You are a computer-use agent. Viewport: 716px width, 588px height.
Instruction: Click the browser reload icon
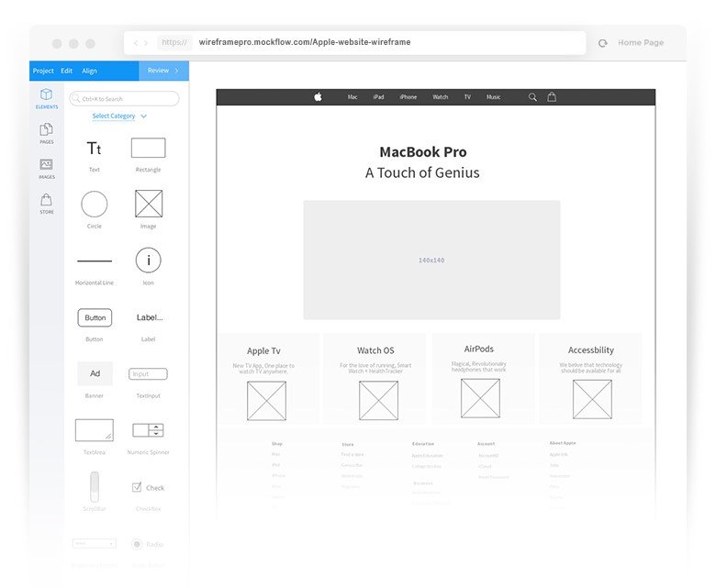point(603,43)
